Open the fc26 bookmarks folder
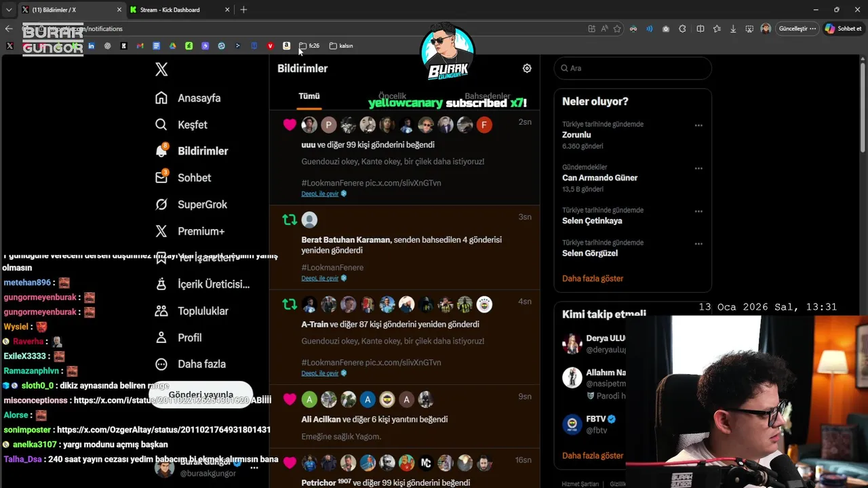The width and height of the screenshot is (868, 488). tap(309, 46)
